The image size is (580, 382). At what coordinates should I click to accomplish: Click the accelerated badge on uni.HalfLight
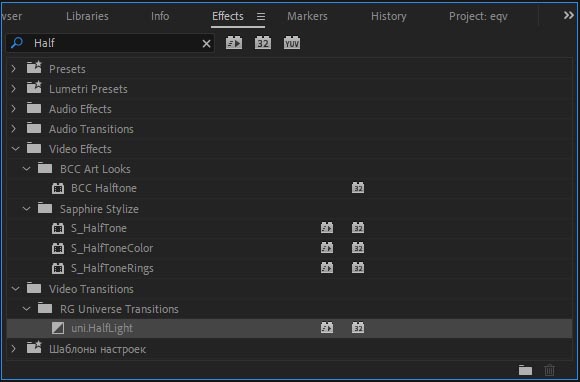point(327,328)
